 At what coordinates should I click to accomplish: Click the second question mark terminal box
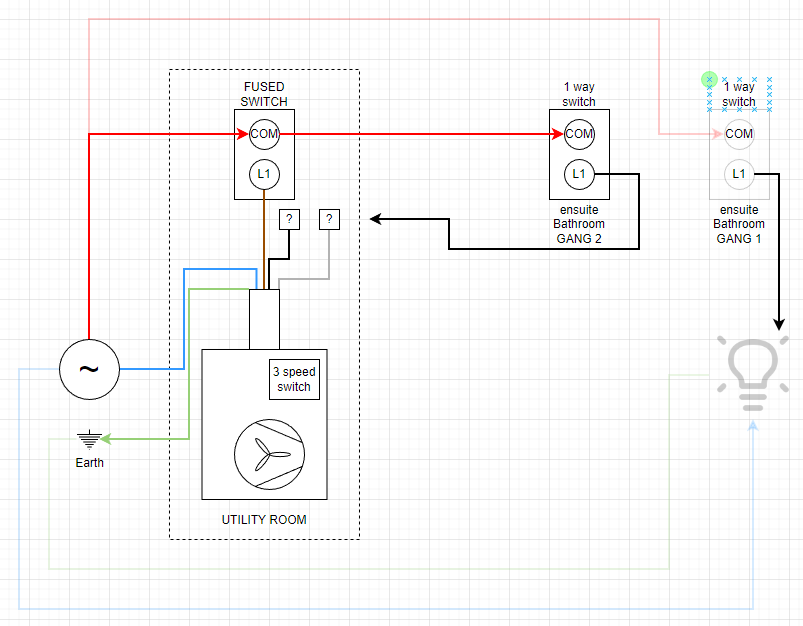[329, 218]
